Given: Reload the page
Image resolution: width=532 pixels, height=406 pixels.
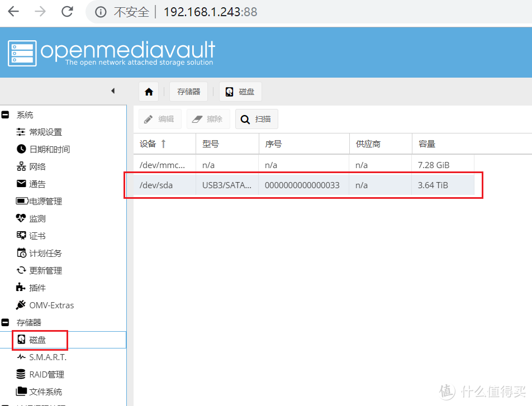Looking at the screenshot, I should click(x=67, y=12).
